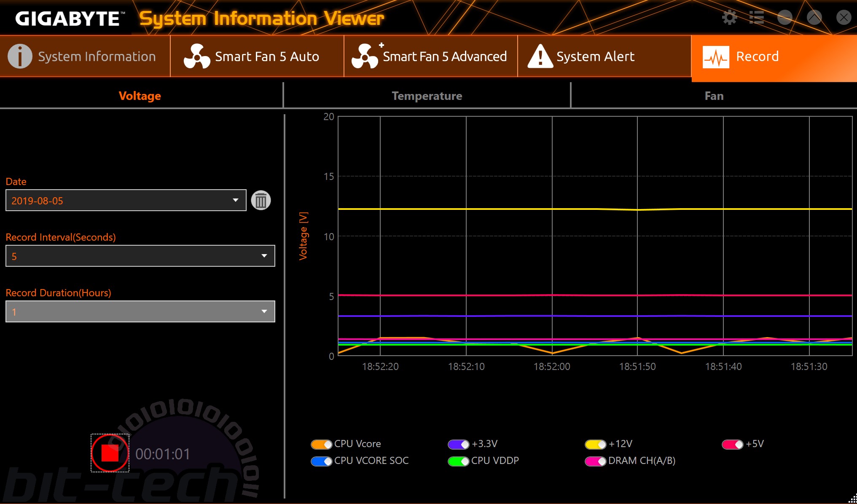Close the System Information Viewer
The height and width of the screenshot is (504, 857).
pos(844,18)
